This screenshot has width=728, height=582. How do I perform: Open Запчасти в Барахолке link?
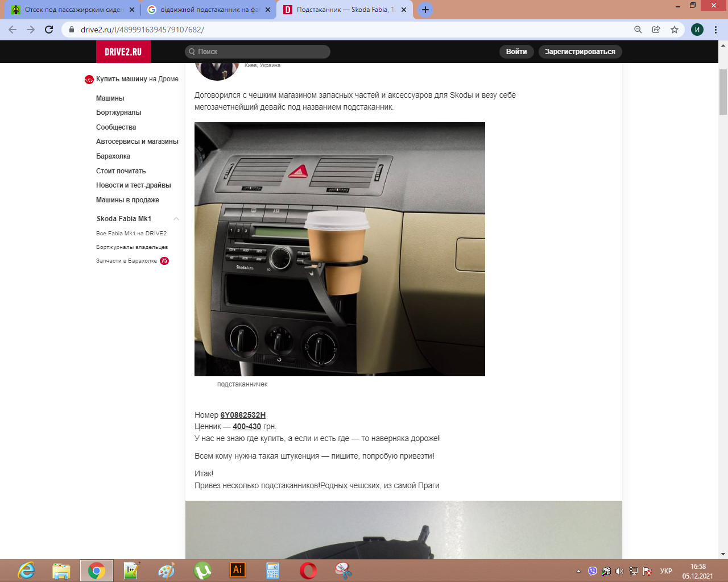[x=126, y=261]
